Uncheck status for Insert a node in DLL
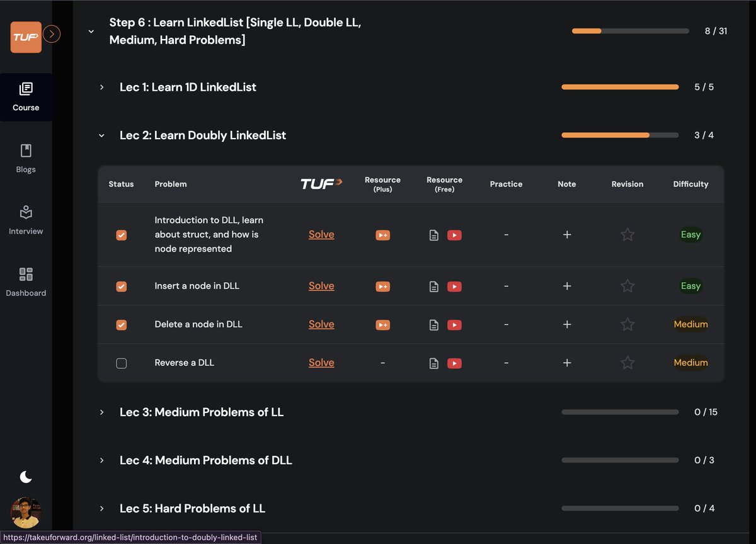 (122, 286)
